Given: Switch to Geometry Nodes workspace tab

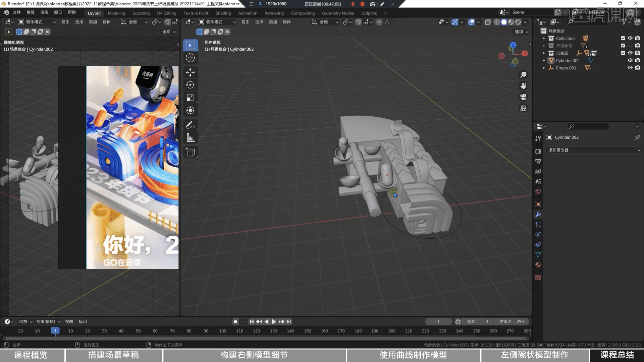Looking at the screenshot, I should (338, 13).
